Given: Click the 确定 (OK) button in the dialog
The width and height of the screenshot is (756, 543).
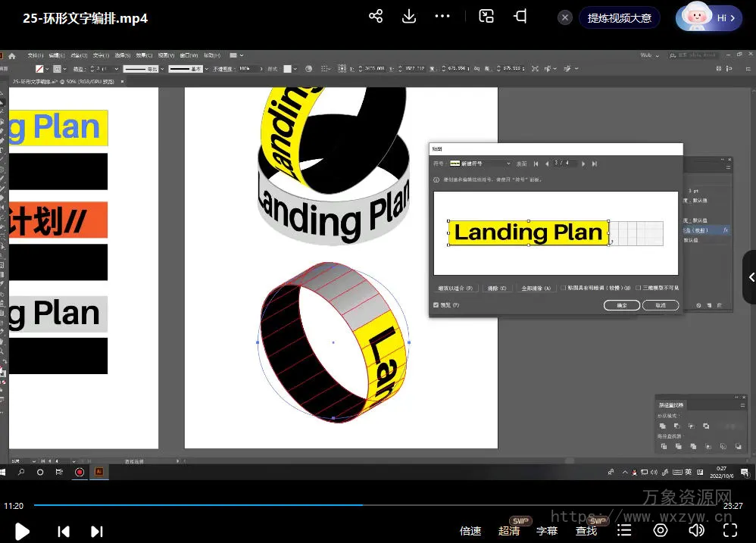Looking at the screenshot, I should 621,305.
